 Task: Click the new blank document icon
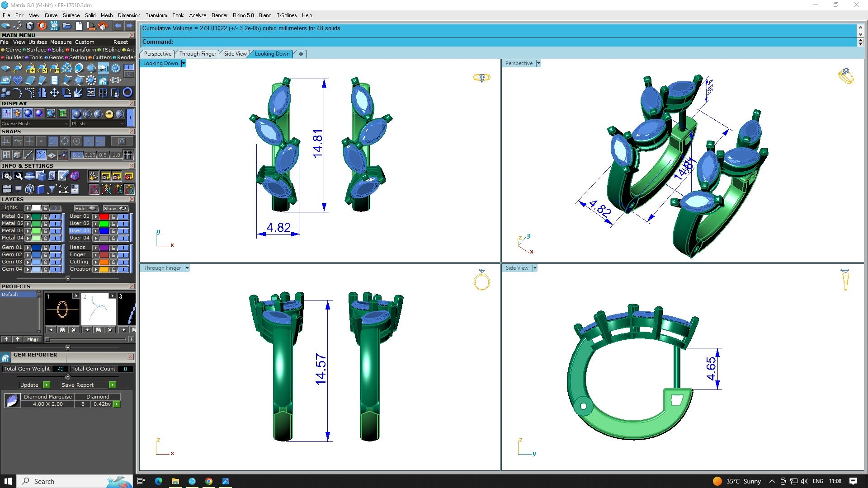(x=79, y=26)
